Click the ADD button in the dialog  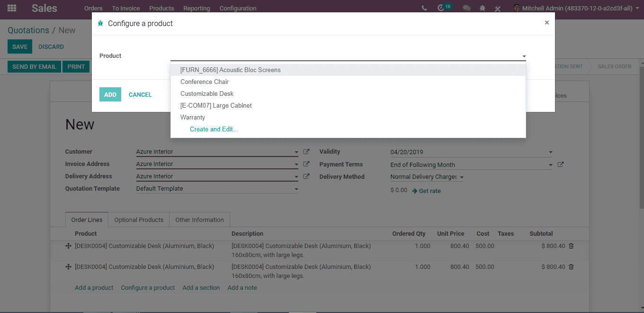coord(110,94)
